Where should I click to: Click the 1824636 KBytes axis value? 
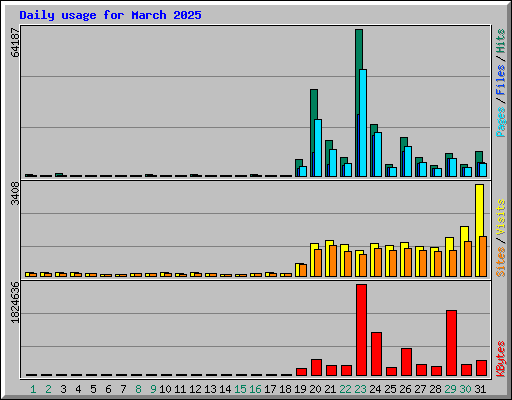pyautogui.click(x=15, y=303)
